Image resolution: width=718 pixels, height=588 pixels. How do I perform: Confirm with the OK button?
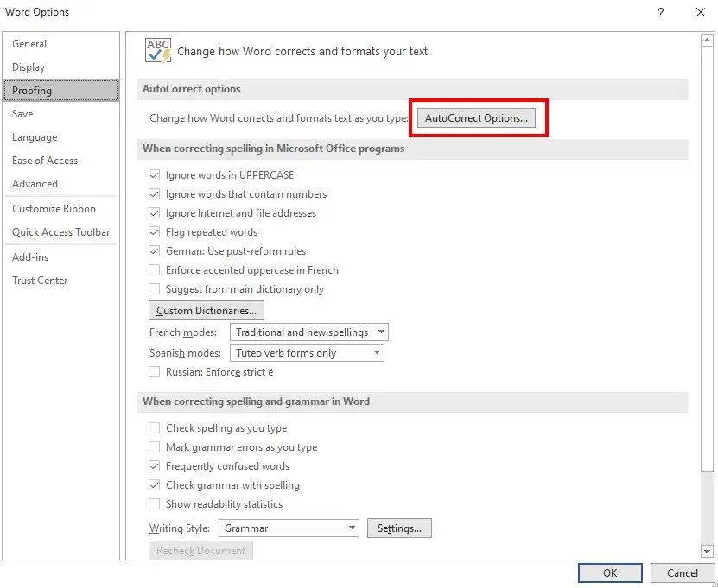(x=610, y=573)
